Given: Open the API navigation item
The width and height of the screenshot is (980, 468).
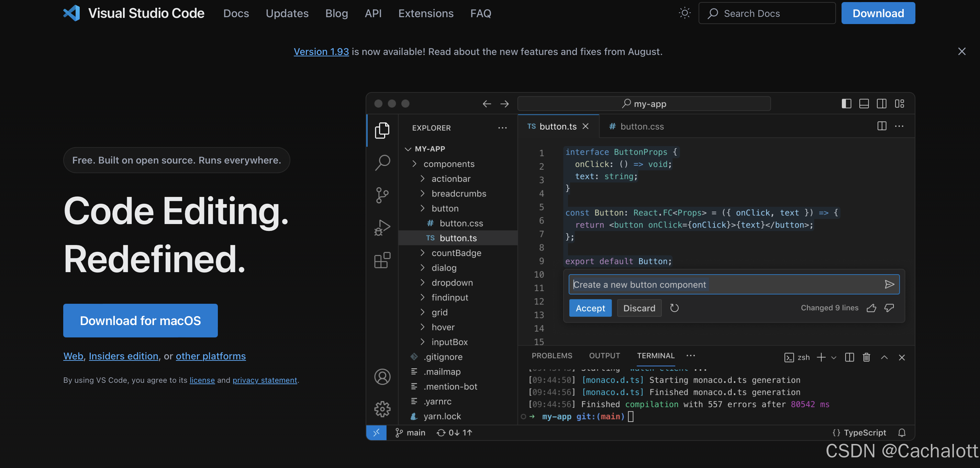Looking at the screenshot, I should (x=373, y=13).
